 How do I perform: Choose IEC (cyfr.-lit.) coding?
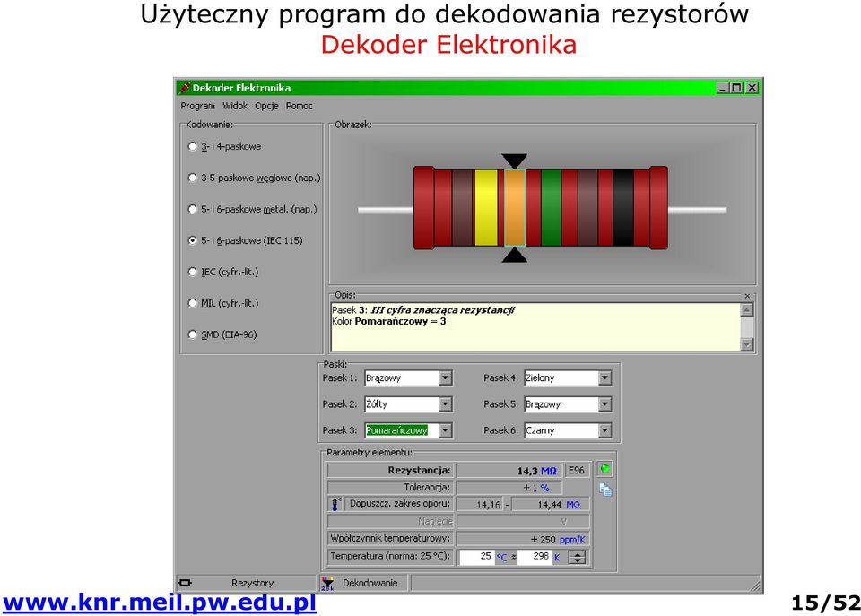[223, 272]
